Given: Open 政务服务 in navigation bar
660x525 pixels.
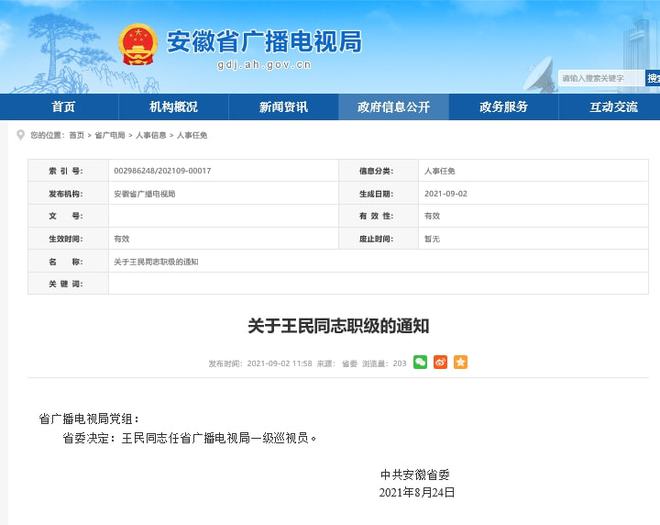Looking at the screenshot, I should coord(503,107).
